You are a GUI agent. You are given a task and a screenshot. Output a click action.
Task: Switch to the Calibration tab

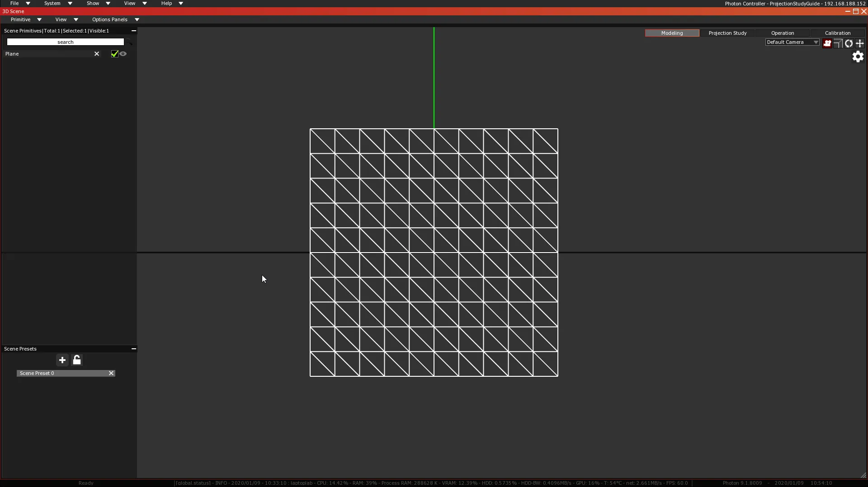[x=838, y=33]
